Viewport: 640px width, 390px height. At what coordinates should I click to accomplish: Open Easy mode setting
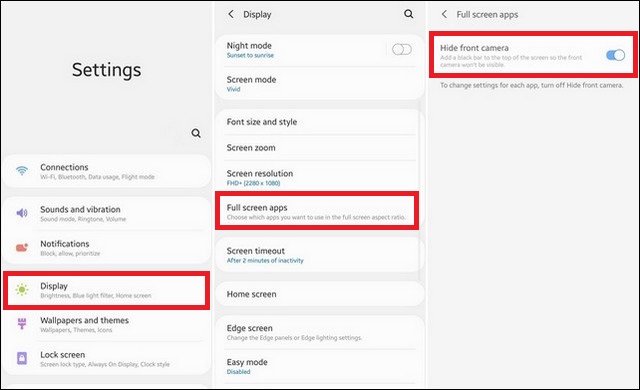(319, 366)
